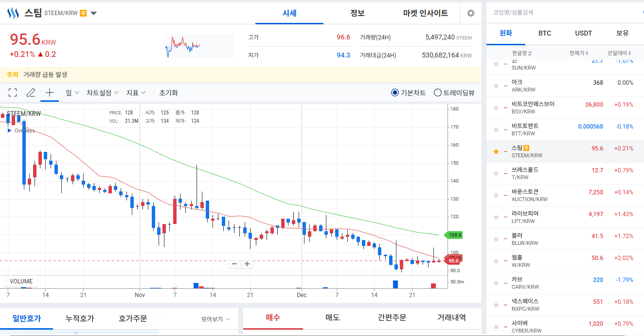This screenshot has width=644, height=336.
Task: Click the Steem coin logo icon
Action: pos(13,13)
